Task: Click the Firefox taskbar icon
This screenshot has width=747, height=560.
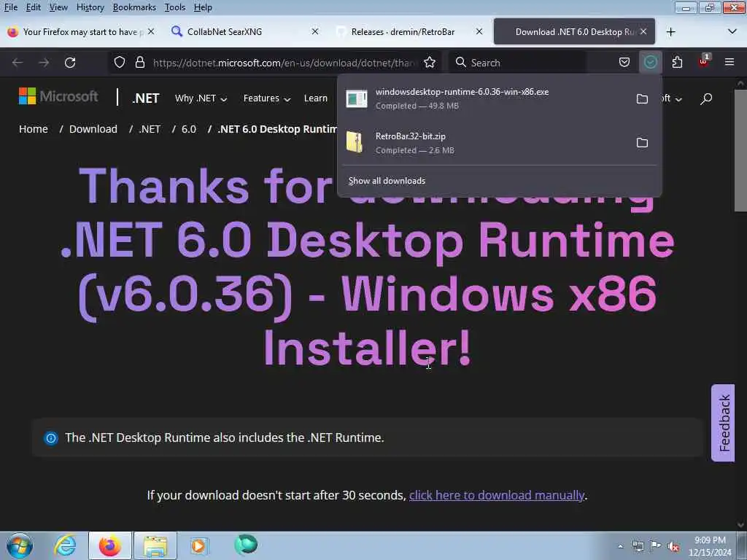Action: pos(110,545)
